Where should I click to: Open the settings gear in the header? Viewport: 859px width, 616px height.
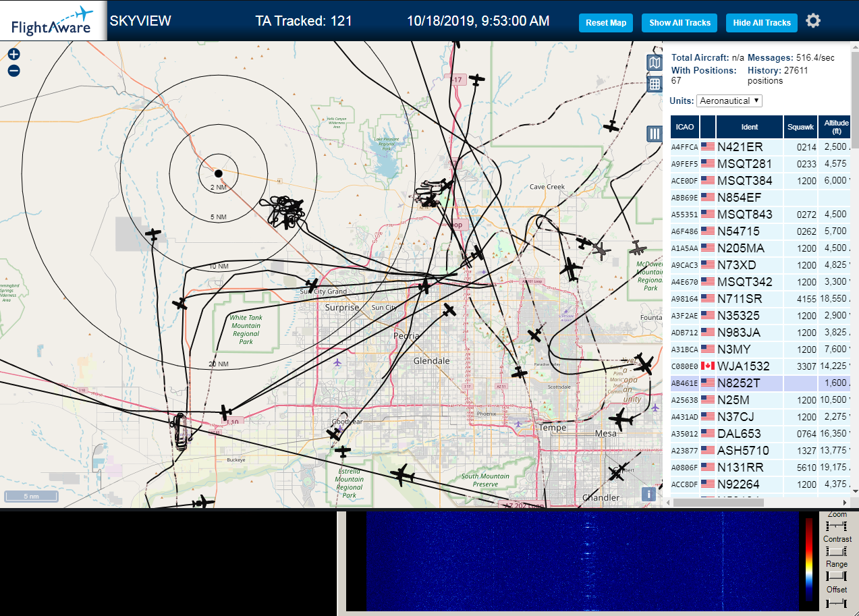pos(813,21)
